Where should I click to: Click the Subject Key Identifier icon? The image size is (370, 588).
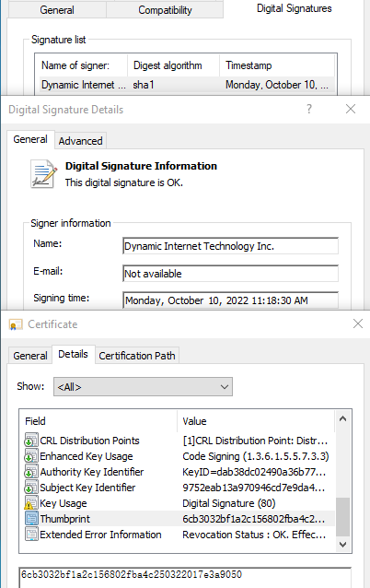[x=31, y=488]
